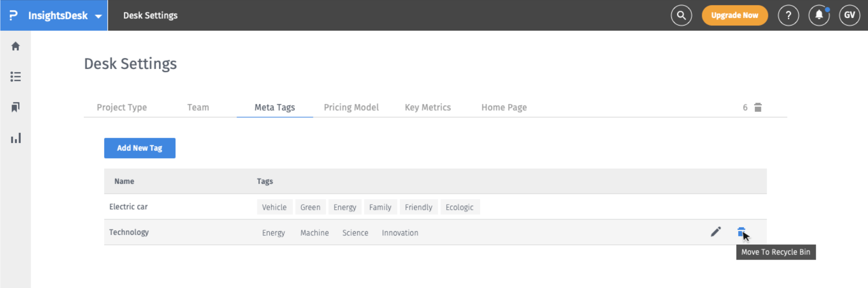Click the Add New Tag button
Image resolution: width=868 pixels, height=288 pixels.
point(140,148)
